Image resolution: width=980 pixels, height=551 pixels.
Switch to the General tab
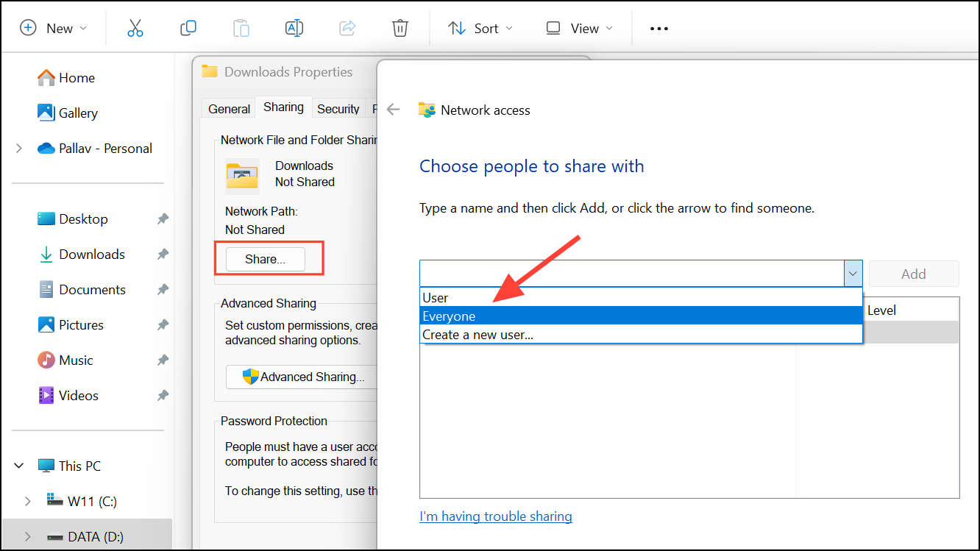(x=228, y=108)
